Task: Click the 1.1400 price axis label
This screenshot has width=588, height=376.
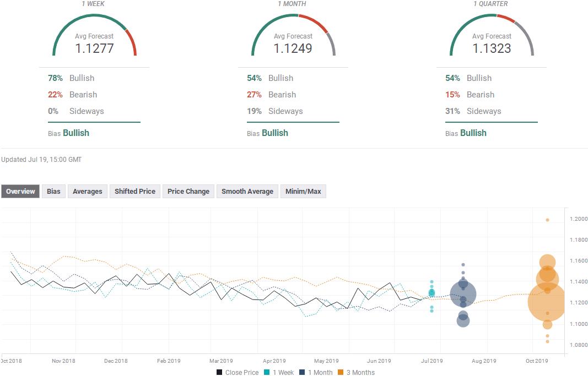Action: 579,282
